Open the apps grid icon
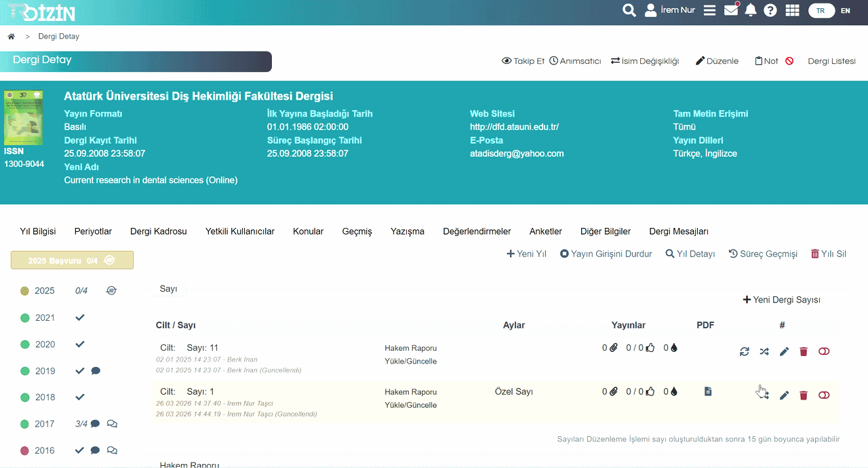Image resolution: width=868 pixels, height=468 pixels. point(792,10)
